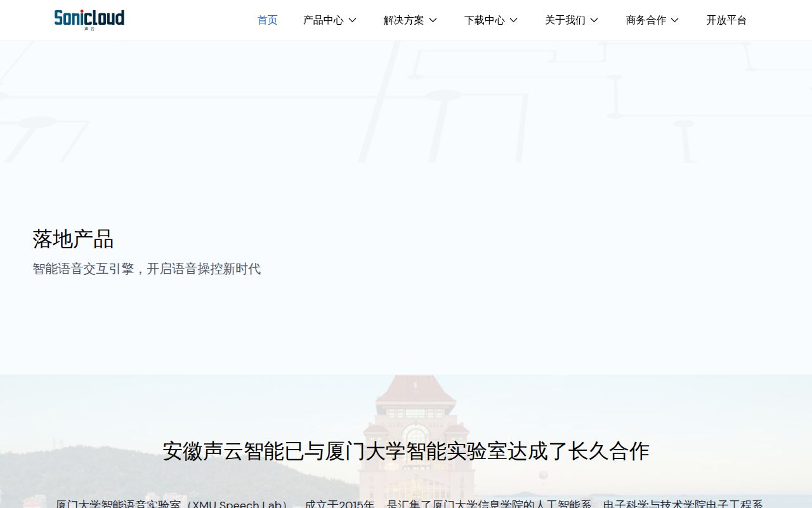Click the Sonicloud logo
812x508 pixels.
(x=89, y=20)
